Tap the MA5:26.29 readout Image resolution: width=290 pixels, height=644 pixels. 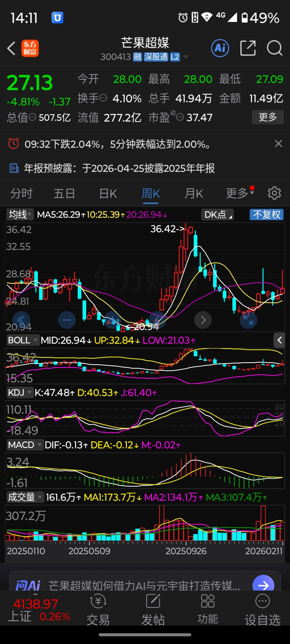pyautogui.click(x=61, y=215)
